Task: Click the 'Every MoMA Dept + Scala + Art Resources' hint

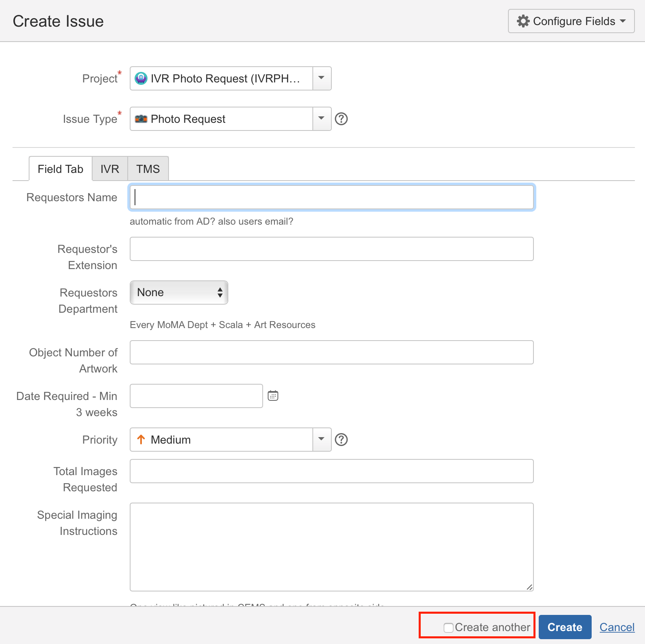Action: click(x=222, y=325)
